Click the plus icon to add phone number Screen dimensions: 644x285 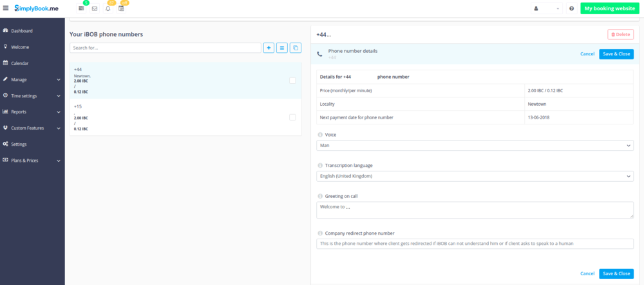269,48
